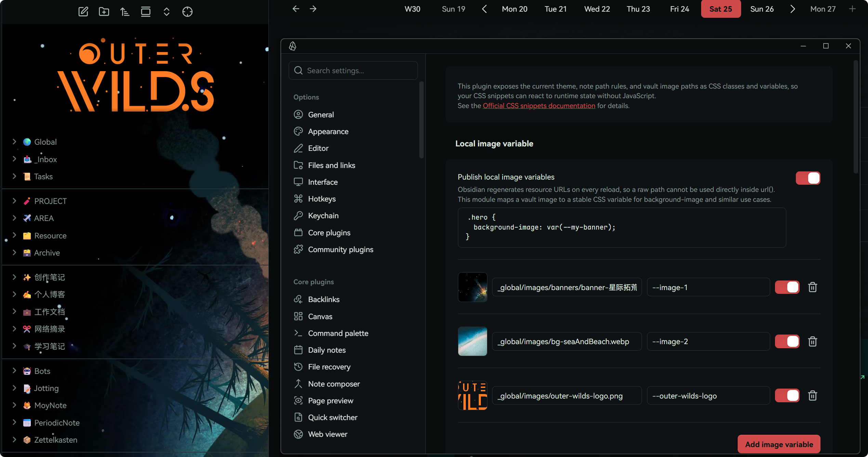
Task: Delete the --outer-wilds-logo variable
Action: click(813, 396)
